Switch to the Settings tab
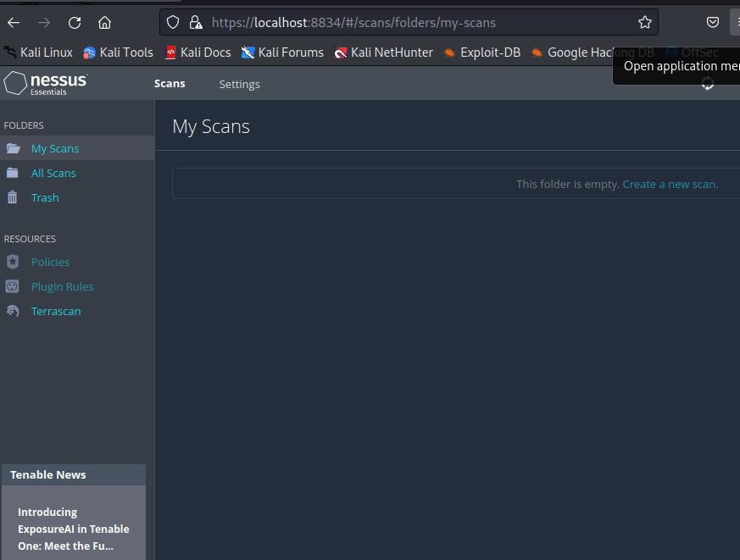Viewport: 740px width, 560px height. [x=239, y=84]
